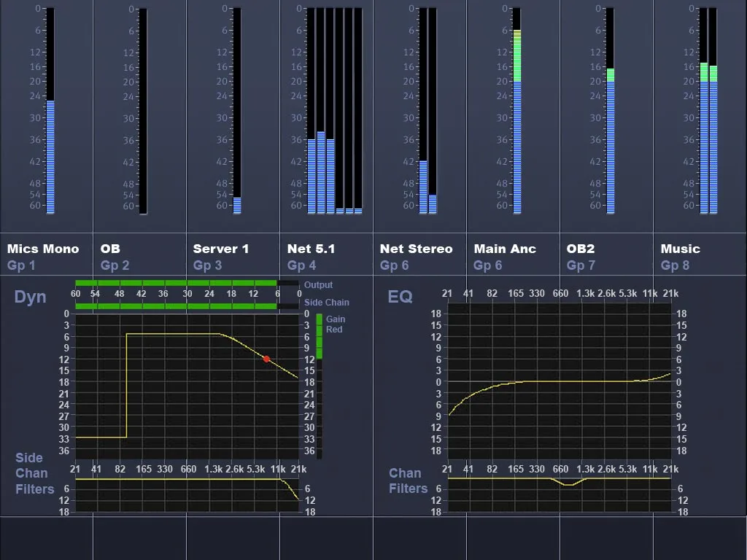This screenshot has width=747, height=560.
Task: Click the Gp 7 group label
Action: tap(580, 265)
